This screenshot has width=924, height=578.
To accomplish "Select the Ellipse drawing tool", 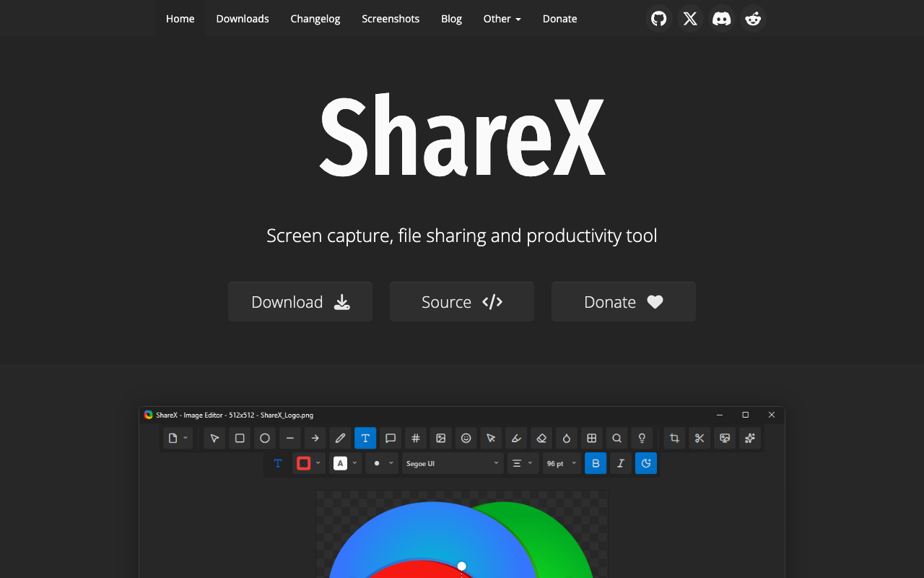I will click(265, 438).
